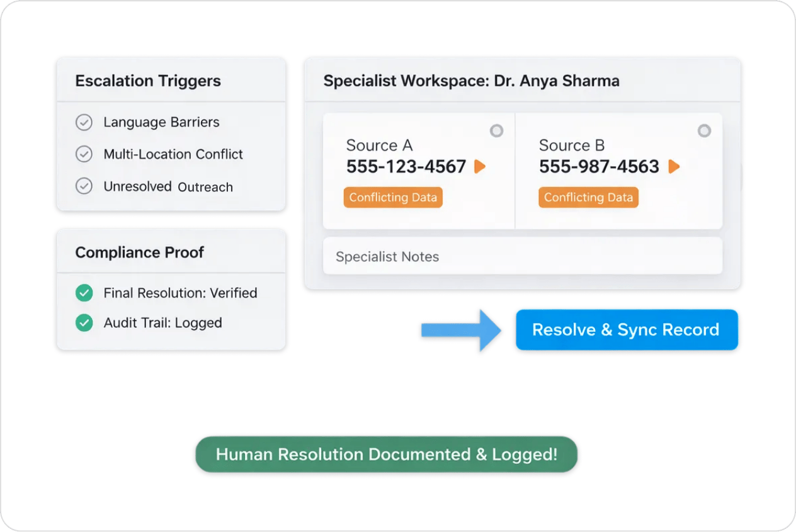Click the green Final Resolution verified checkmark
The height and width of the screenshot is (532, 796).
[84, 293]
